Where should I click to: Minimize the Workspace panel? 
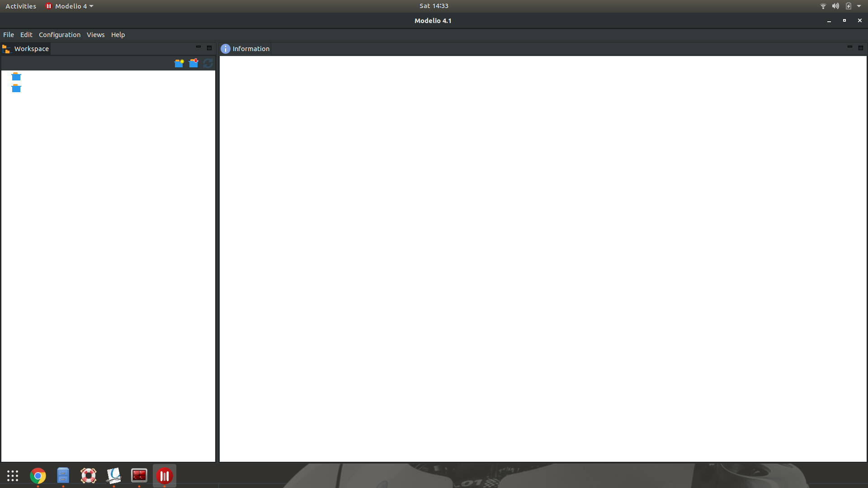tap(198, 47)
